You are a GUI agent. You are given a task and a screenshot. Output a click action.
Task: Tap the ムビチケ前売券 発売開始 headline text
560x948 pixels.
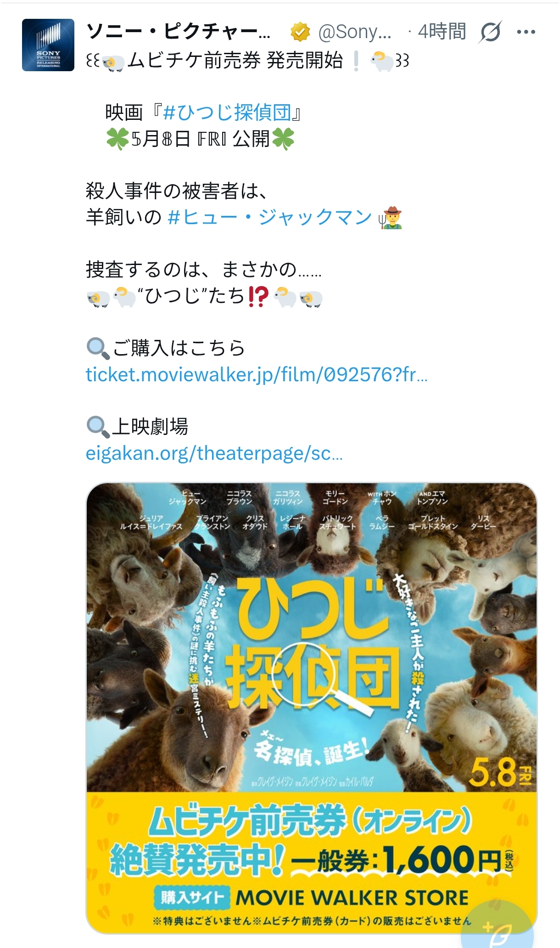click(x=235, y=61)
